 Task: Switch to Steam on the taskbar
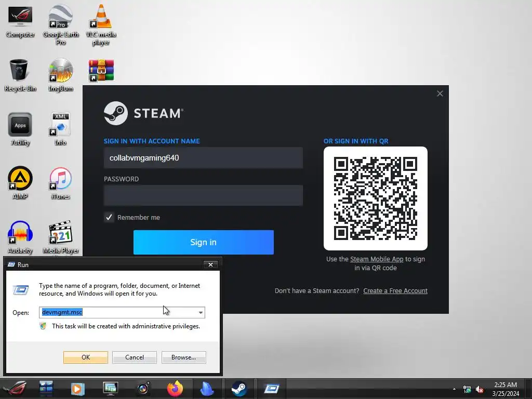click(239, 389)
